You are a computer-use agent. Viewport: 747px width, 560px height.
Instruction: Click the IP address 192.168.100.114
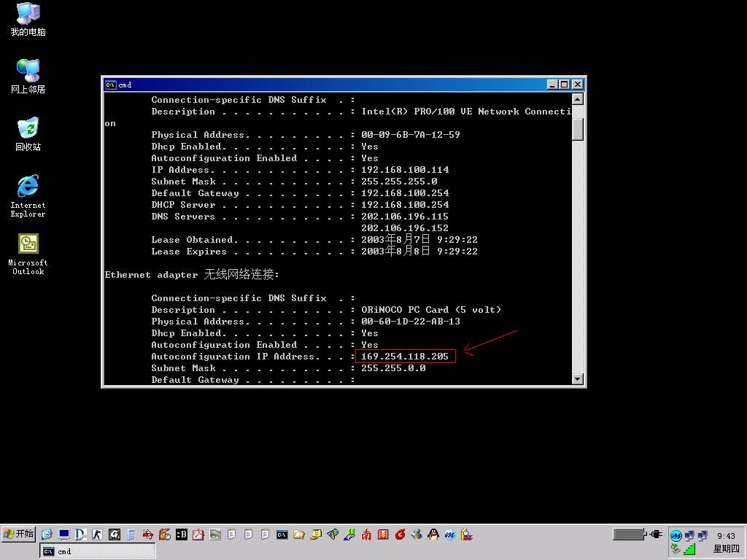coord(405,169)
